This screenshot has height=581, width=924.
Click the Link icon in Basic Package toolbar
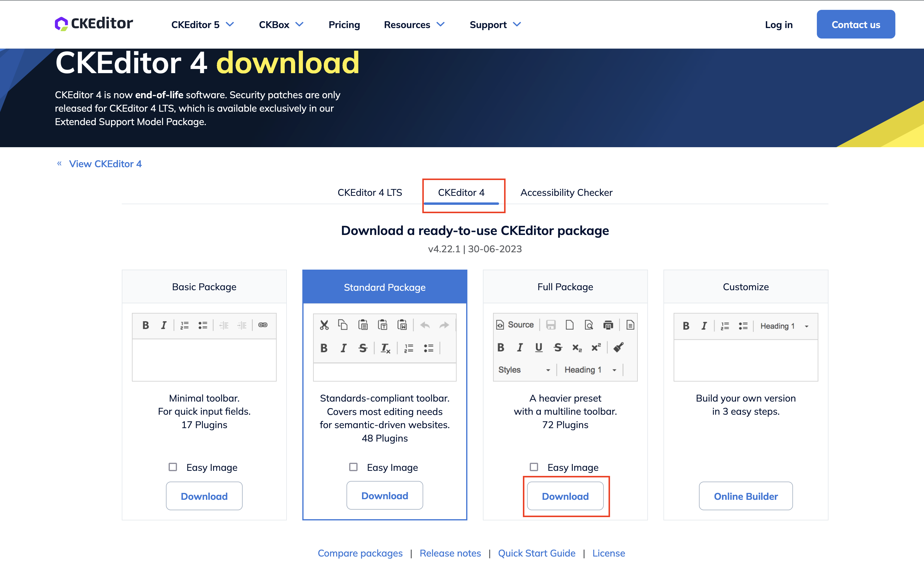pyautogui.click(x=263, y=325)
